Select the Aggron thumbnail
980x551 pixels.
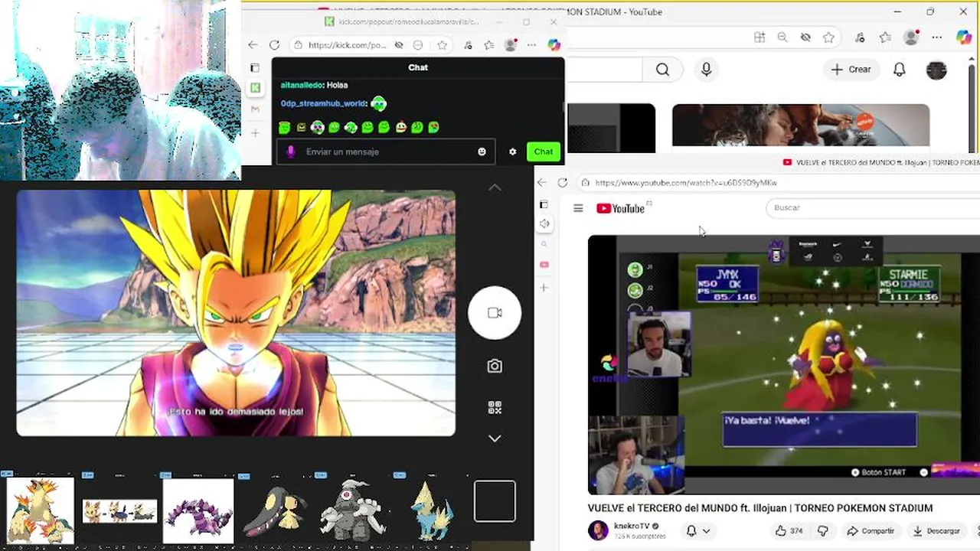353,510
